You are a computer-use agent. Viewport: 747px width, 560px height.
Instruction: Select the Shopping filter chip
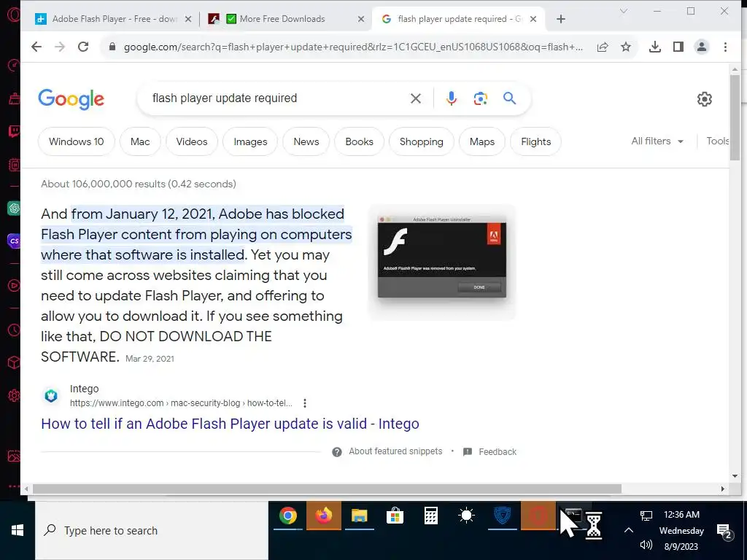click(421, 142)
